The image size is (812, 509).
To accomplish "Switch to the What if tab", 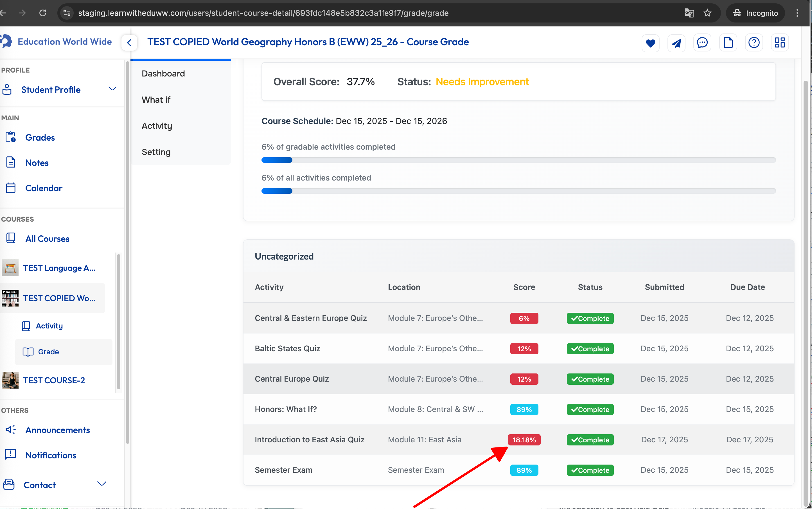I will click(156, 100).
